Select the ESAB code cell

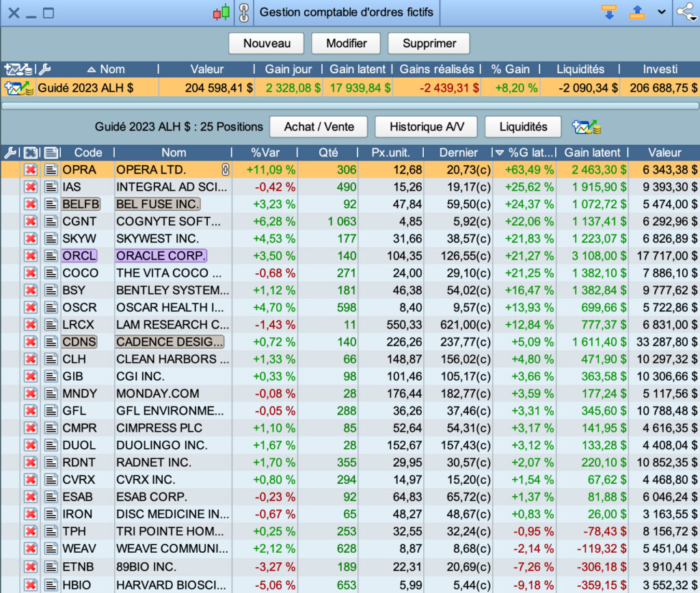point(78,497)
